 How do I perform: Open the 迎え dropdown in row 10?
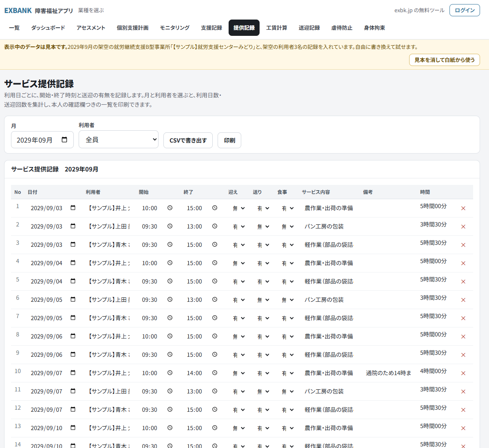coord(239,373)
